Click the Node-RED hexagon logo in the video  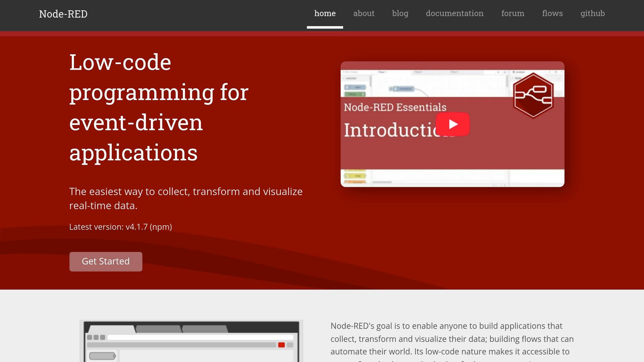tap(533, 96)
